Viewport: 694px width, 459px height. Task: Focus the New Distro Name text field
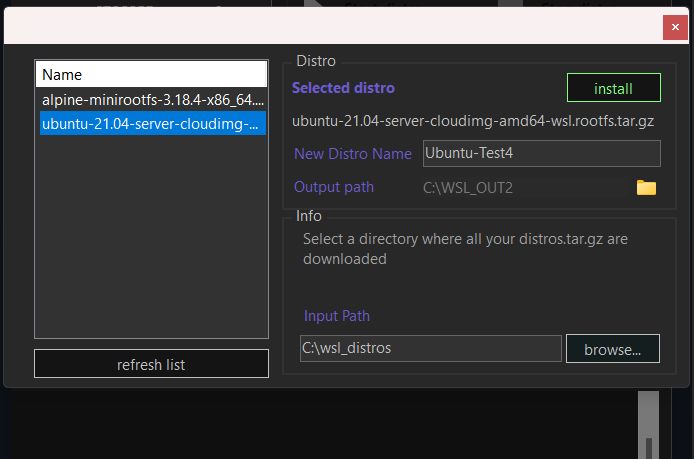click(x=541, y=153)
